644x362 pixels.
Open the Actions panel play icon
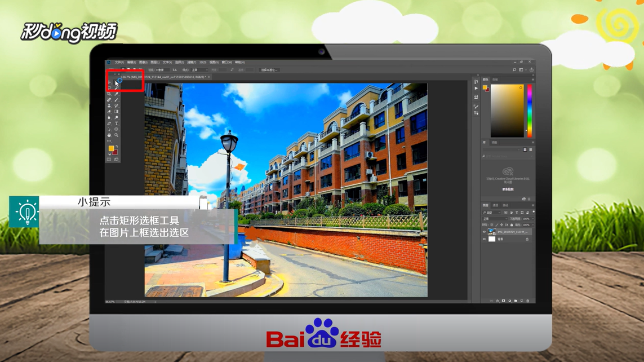click(476, 89)
